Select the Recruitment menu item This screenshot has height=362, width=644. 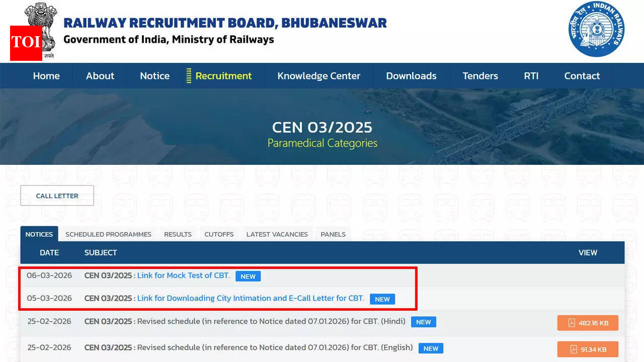223,76
